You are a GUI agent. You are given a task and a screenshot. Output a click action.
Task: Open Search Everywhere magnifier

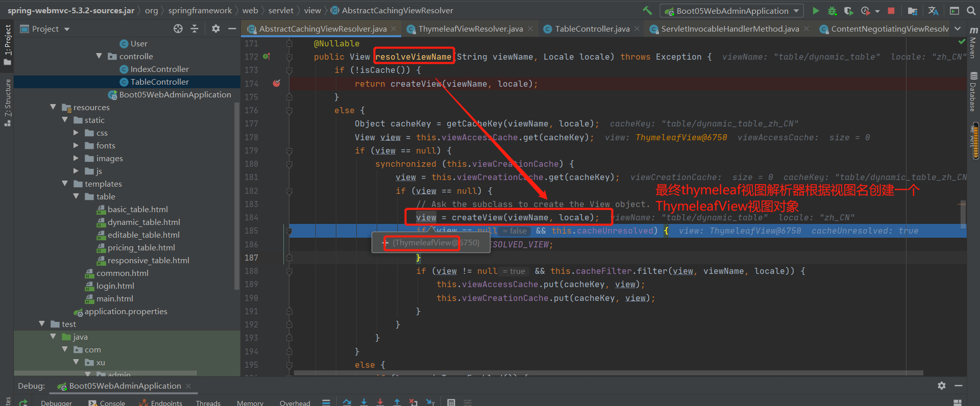click(970, 10)
